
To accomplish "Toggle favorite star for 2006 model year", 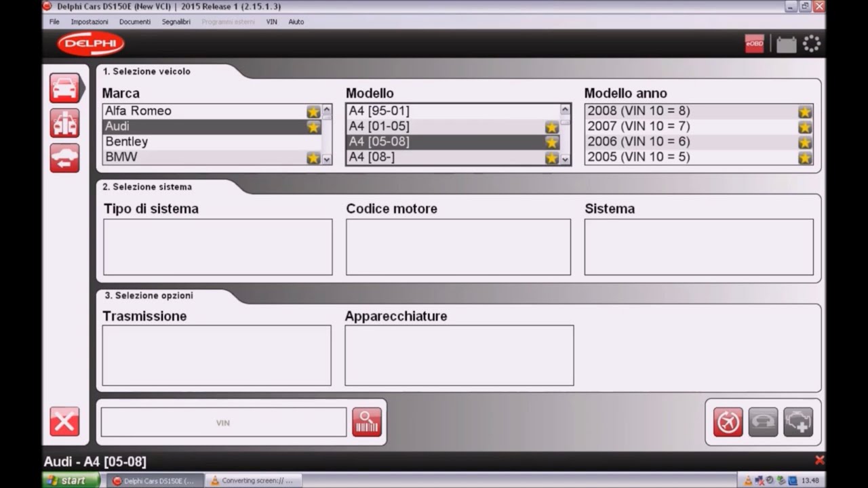I will (x=805, y=142).
